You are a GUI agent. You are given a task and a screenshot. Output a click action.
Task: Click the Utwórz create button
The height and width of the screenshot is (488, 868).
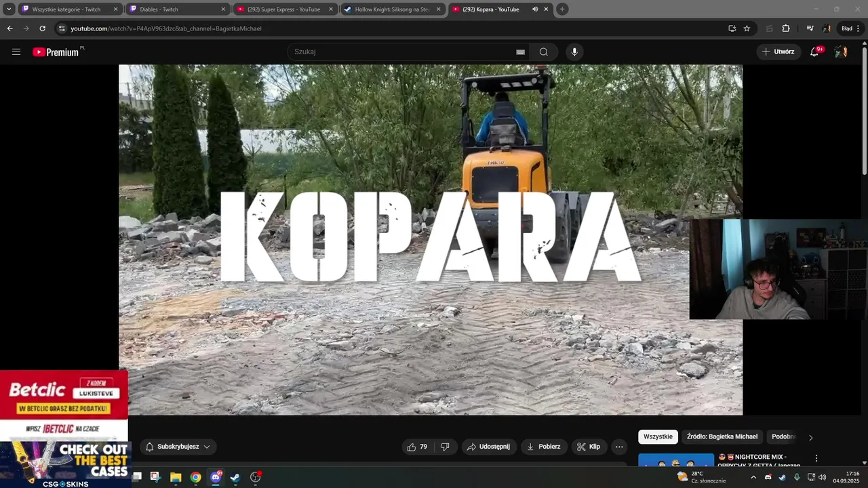[778, 52]
